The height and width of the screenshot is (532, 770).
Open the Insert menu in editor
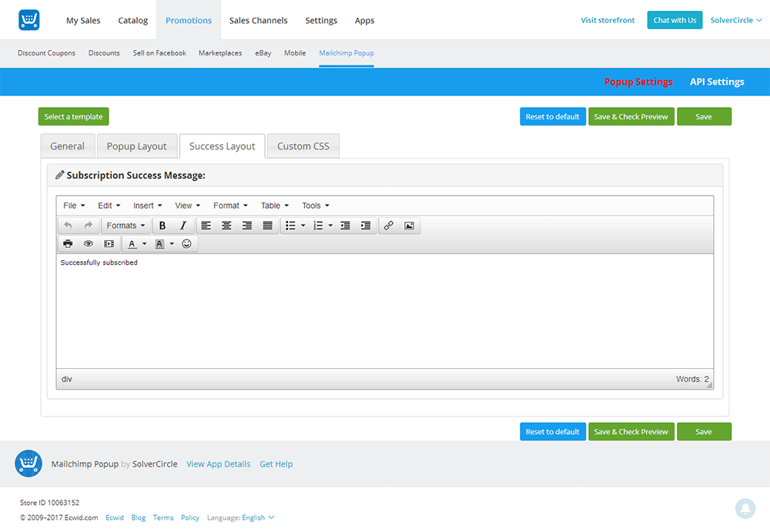pos(147,206)
